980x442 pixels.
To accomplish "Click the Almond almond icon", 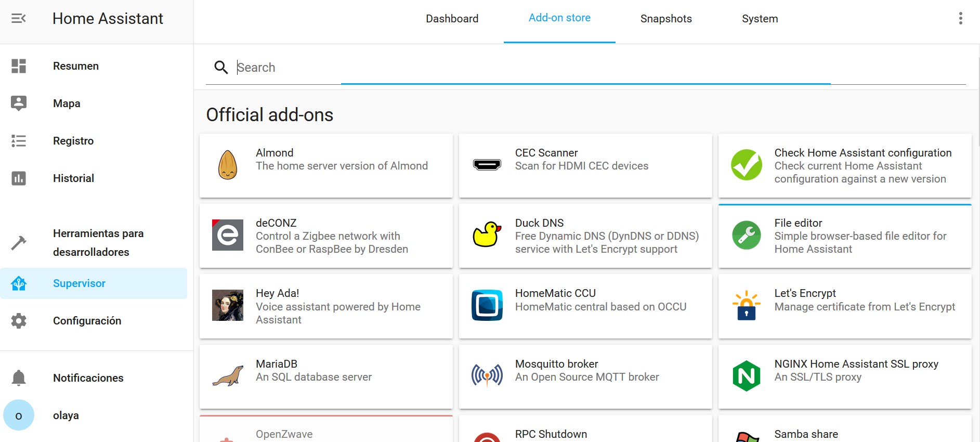I will [x=228, y=165].
